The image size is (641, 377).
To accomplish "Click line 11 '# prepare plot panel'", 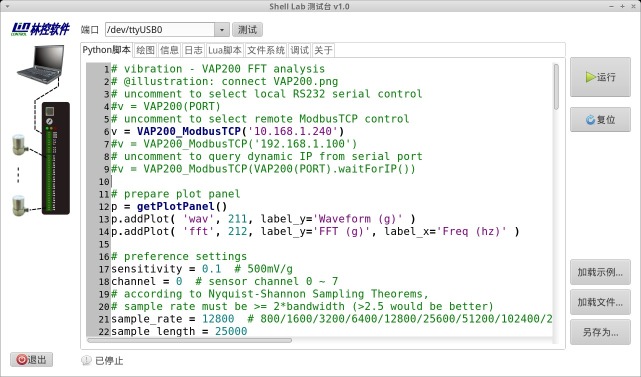I will [176, 194].
